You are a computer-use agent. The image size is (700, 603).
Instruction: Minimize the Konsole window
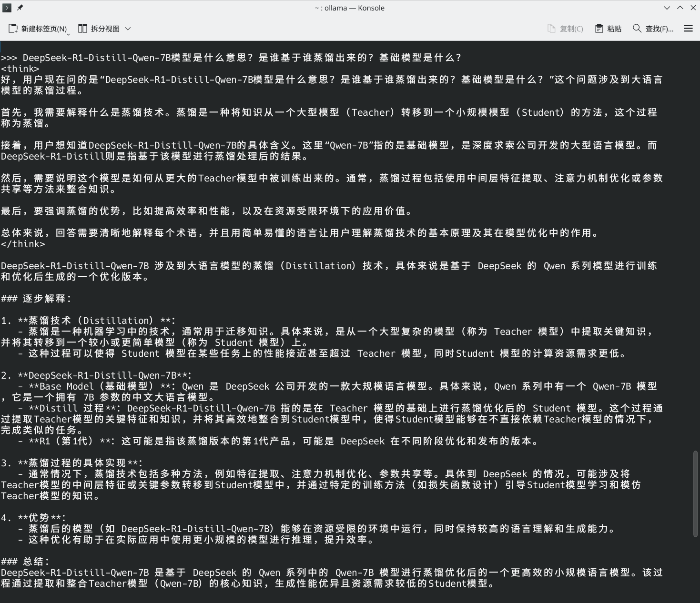(667, 8)
